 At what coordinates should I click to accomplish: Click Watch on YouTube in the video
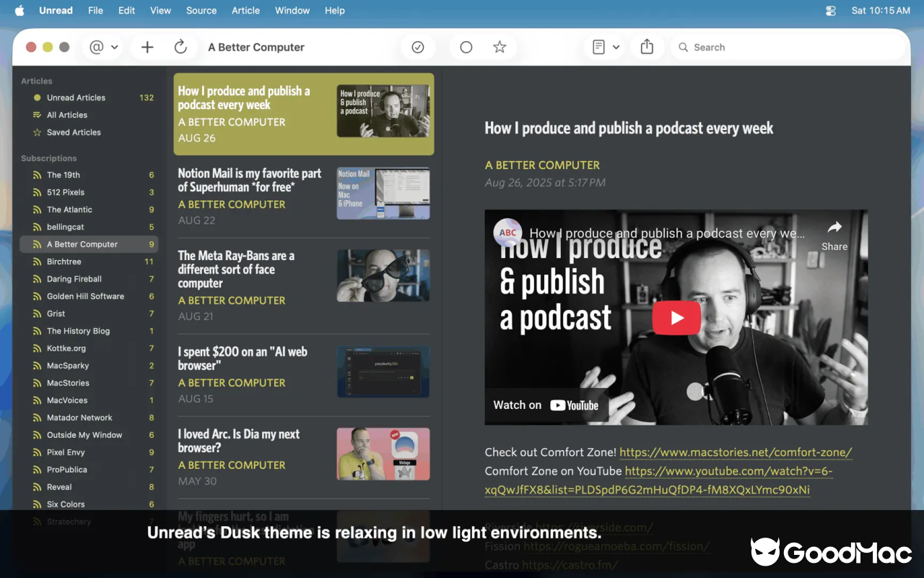[546, 405]
